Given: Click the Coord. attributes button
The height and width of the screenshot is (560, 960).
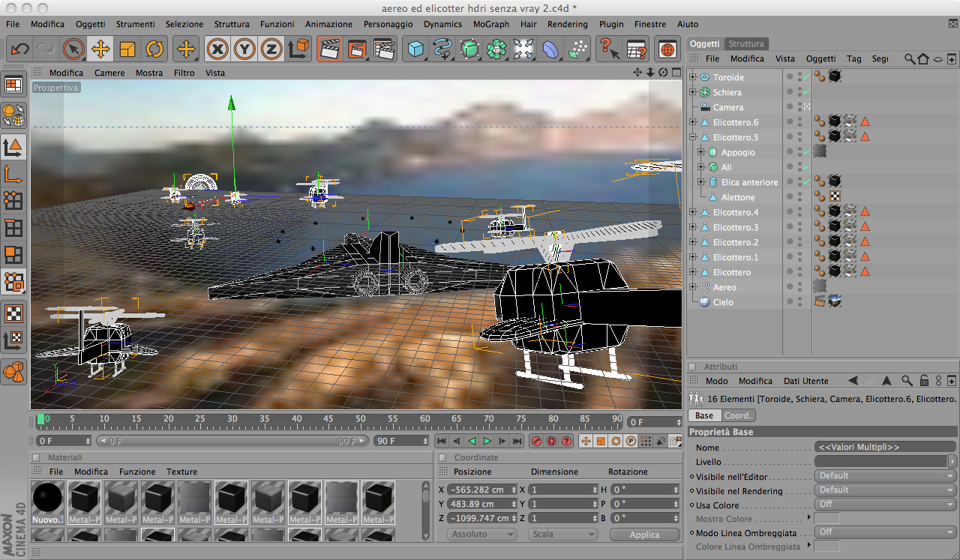Looking at the screenshot, I should pyautogui.click(x=738, y=415).
